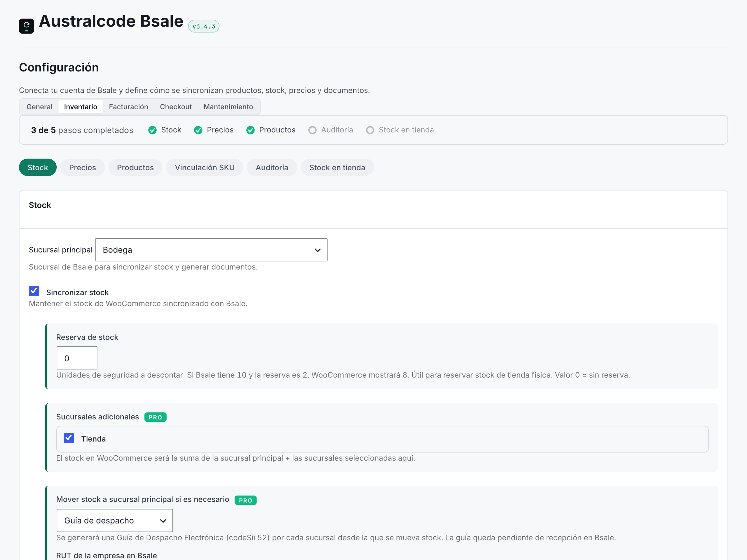Screen dimensions: 747x560
Task: Click the PRO badge next to Sucursales adicionales
Action: (155, 417)
